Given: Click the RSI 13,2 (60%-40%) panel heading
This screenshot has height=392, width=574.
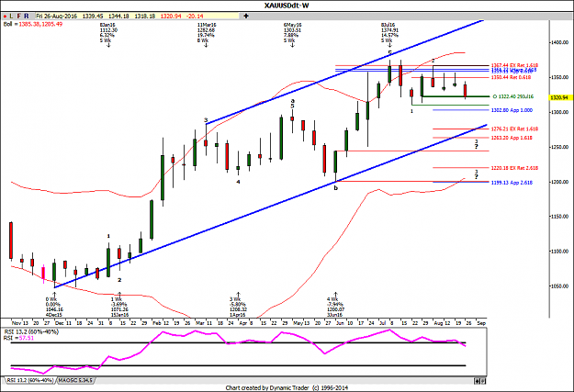Looking at the screenshot, I should (31, 332).
